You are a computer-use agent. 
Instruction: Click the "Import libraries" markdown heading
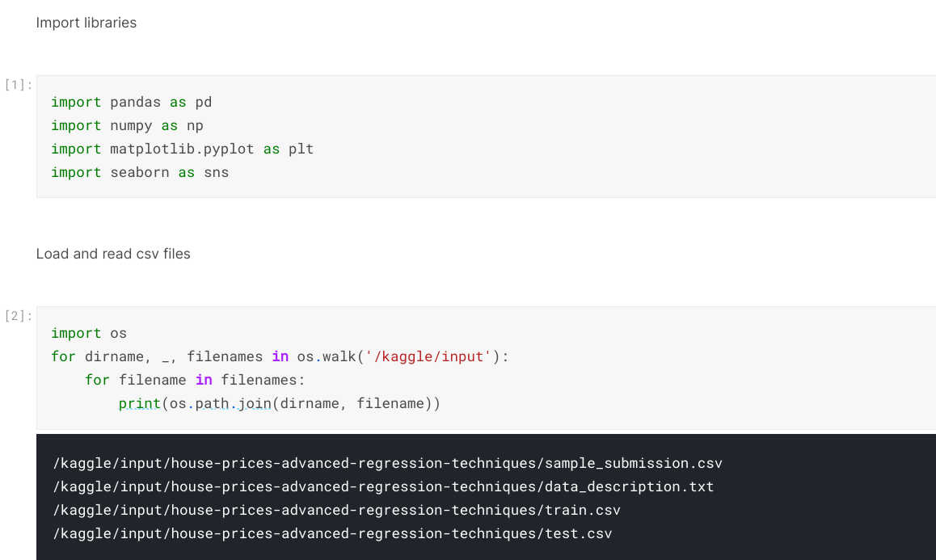[86, 23]
